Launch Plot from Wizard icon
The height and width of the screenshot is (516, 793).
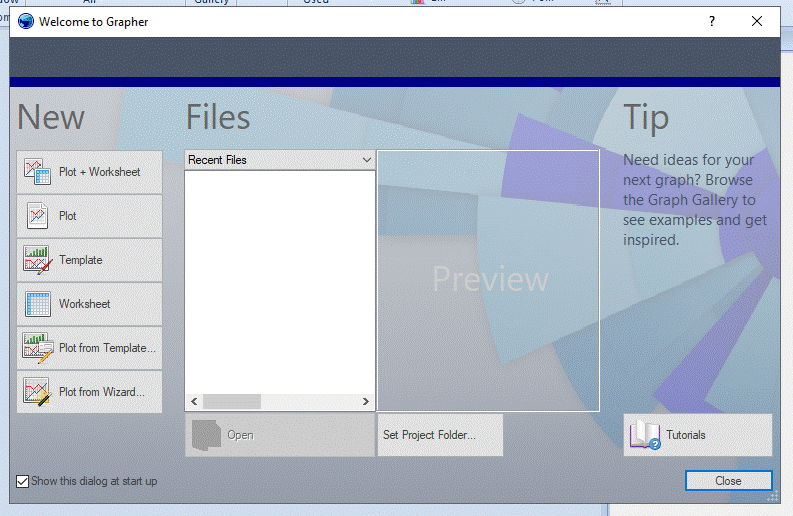tap(38, 392)
